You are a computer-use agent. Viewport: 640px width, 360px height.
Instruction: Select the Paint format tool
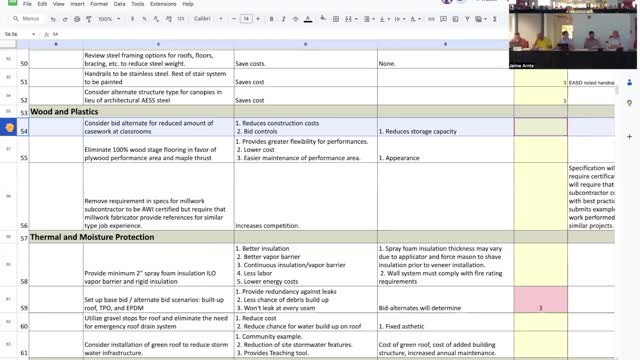[x=89, y=19]
